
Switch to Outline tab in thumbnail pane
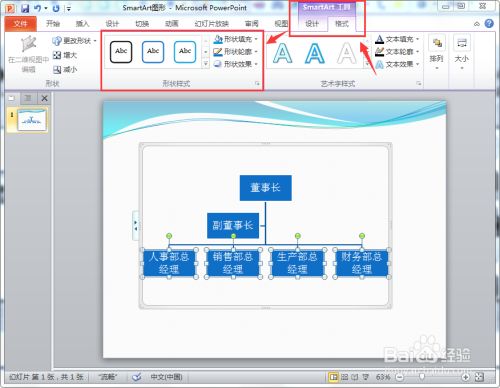pyautogui.click(x=28, y=98)
